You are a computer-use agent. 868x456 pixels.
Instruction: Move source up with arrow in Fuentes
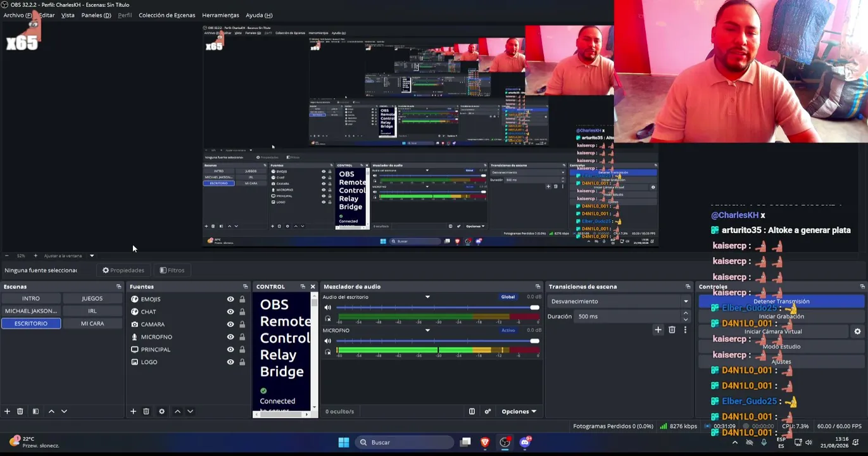point(177,412)
